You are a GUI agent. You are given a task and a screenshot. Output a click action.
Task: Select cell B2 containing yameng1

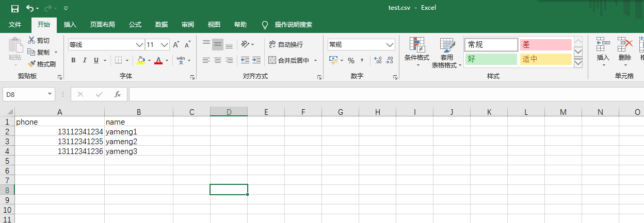pyautogui.click(x=138, y=132)
